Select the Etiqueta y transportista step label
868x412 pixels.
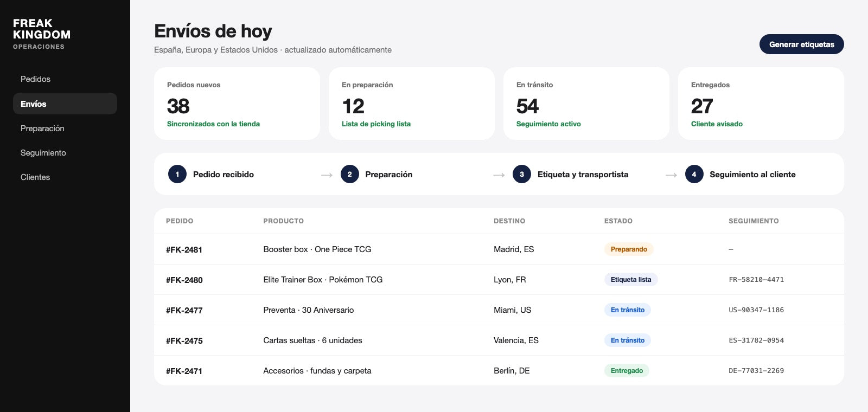pyautogui.click(x=583, y=175)
